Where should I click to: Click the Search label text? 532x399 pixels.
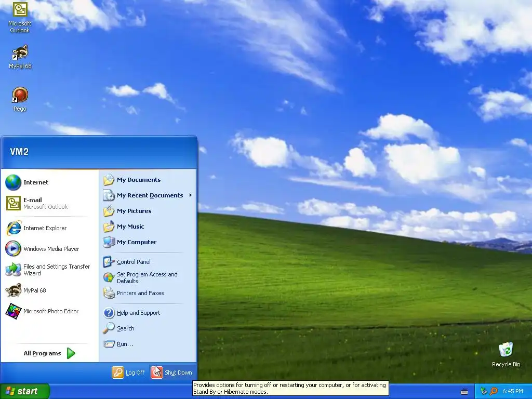click(126, 328)
